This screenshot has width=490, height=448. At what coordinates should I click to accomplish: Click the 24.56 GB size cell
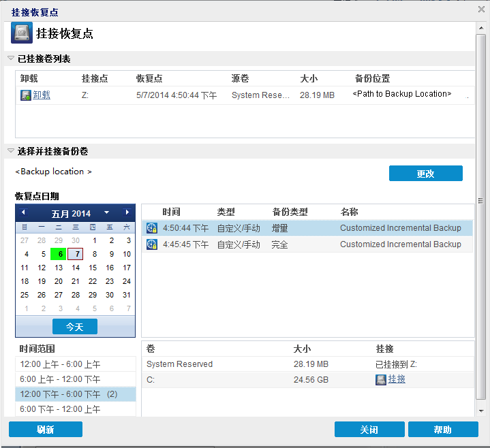(x=311, y=380)
